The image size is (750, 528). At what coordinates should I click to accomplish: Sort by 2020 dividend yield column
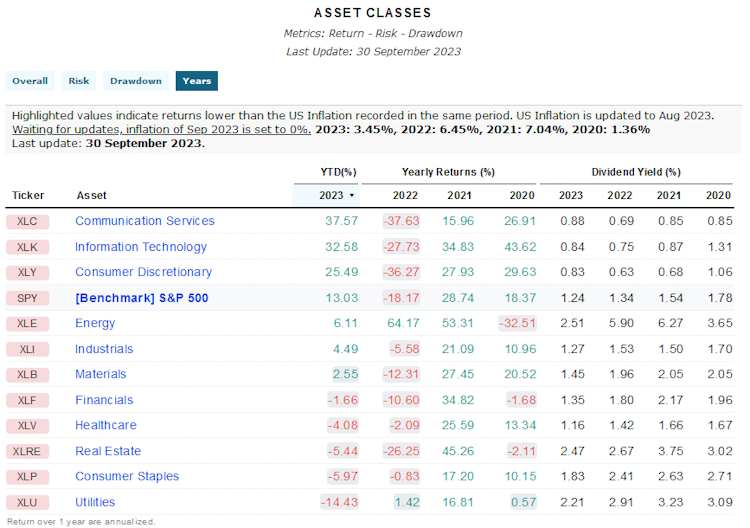[x=718, y=196]
